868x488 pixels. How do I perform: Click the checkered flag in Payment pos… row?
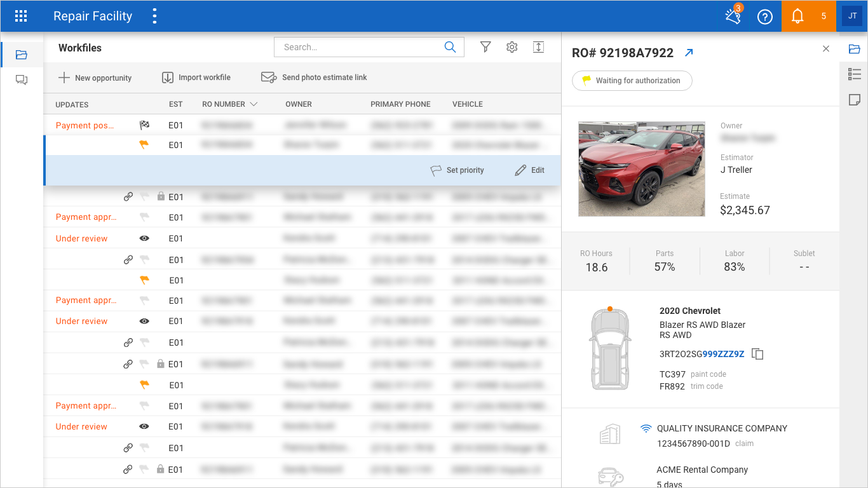click(x=144, y=125)
